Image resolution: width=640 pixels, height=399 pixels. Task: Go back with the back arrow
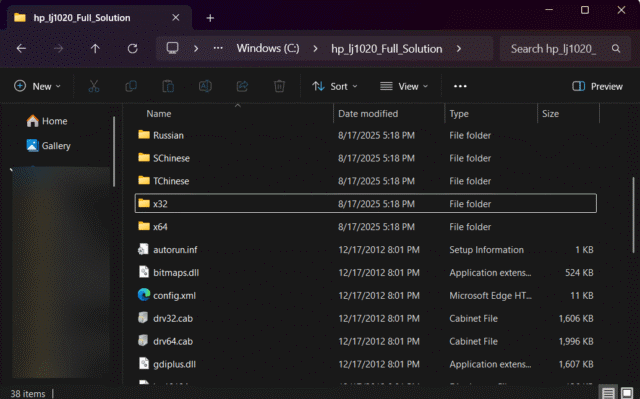(21, 49)
